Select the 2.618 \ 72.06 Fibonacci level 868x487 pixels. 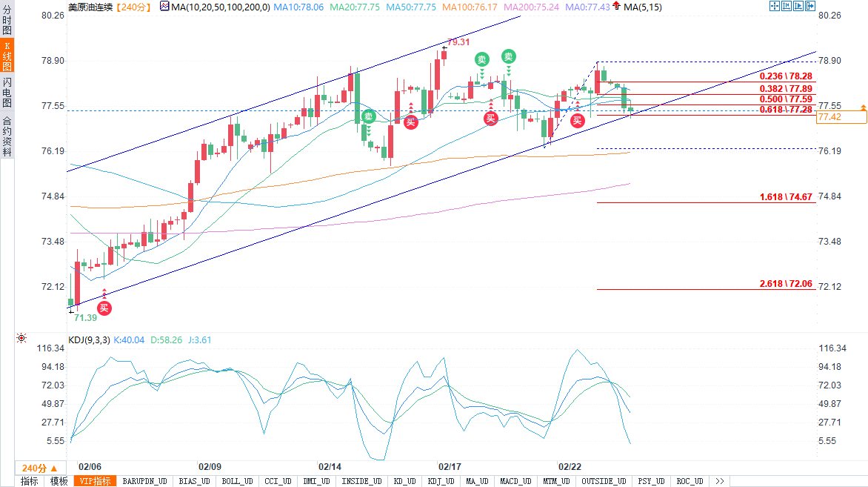(786, 284)
